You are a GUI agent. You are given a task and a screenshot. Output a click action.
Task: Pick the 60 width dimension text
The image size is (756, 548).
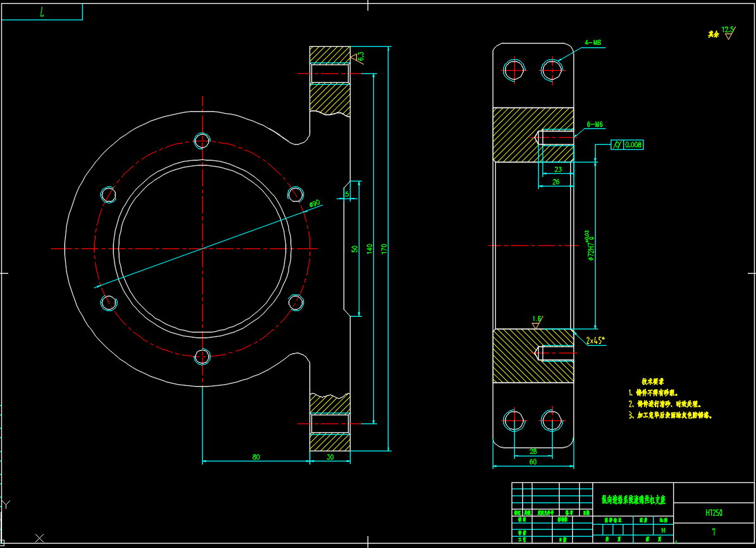(533, 462)
